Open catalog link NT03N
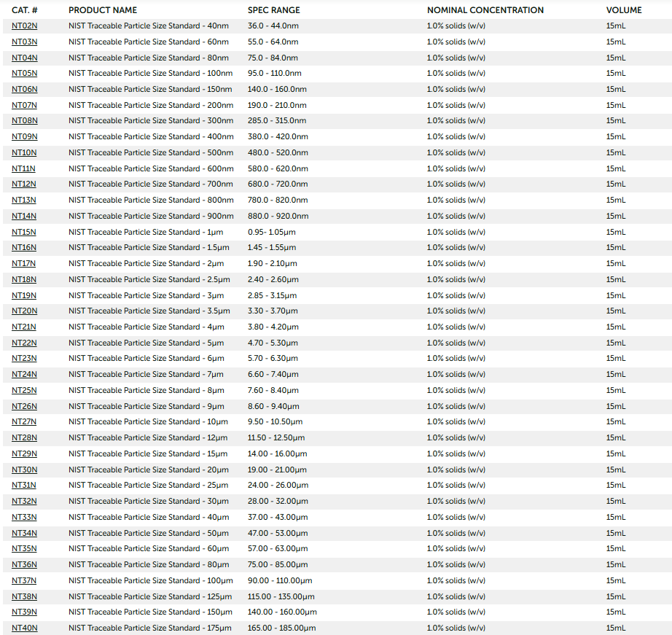 tap(25, 42)
